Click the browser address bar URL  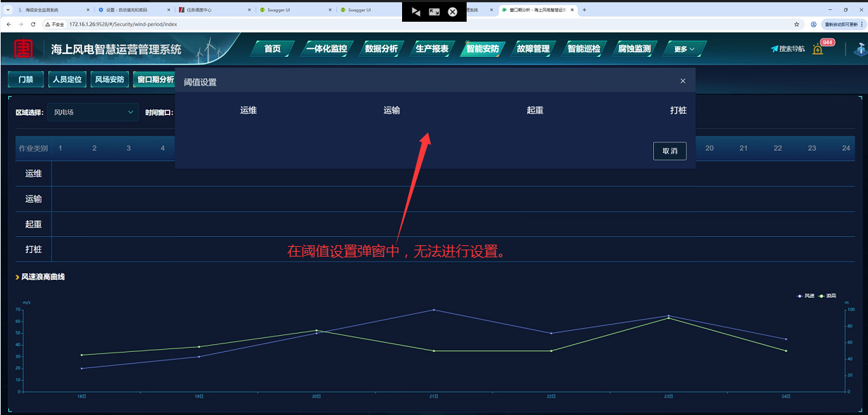[123, 24]
